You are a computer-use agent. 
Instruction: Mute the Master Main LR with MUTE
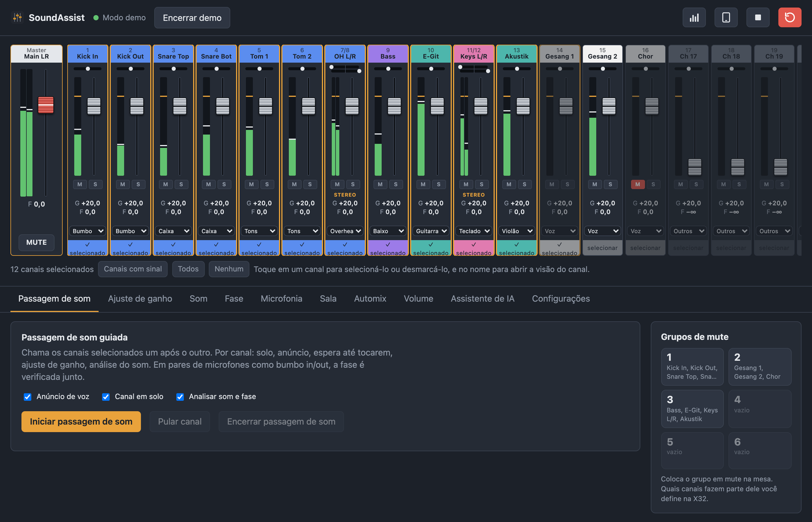[37, 242]
